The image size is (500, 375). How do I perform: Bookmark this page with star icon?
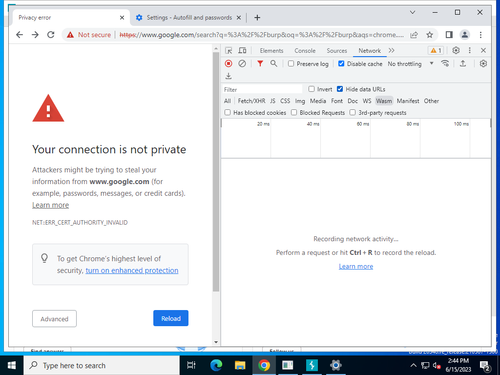430,35
